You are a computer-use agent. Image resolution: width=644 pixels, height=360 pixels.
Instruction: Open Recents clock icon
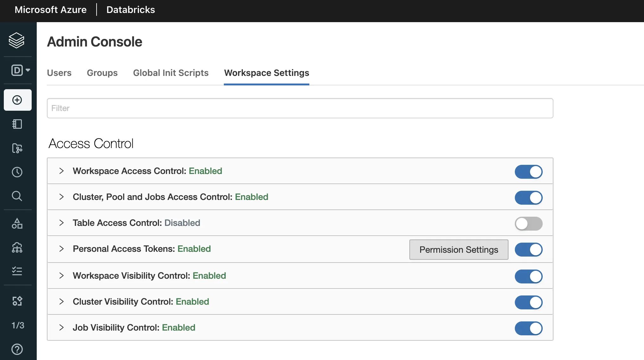(x=17, y=172)
